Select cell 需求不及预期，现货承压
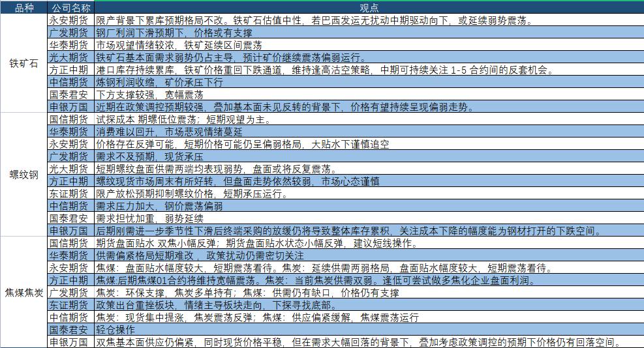644x348 pixels. pos(369,156)
